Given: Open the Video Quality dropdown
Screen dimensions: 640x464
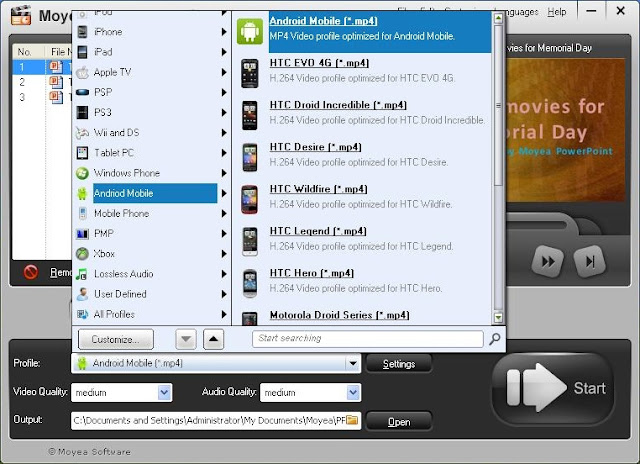Looking at the screenshot, I should [x=164, y=393].
